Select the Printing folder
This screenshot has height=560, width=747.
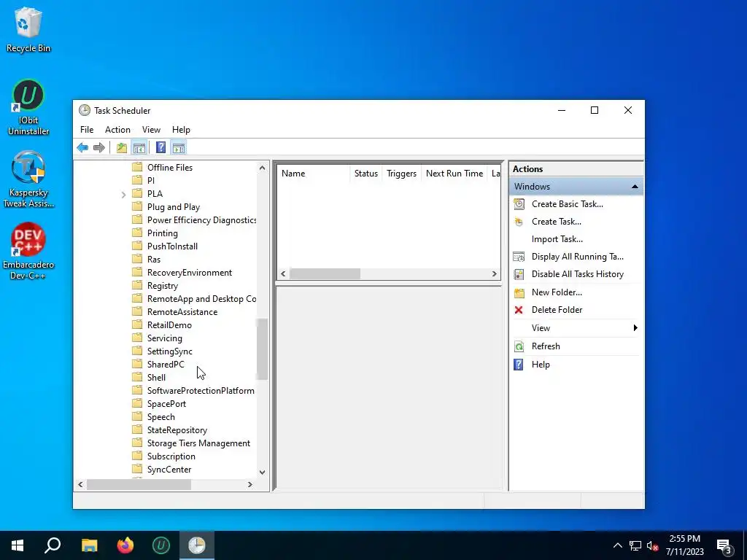pyautogui.click(x=162, y=233)
